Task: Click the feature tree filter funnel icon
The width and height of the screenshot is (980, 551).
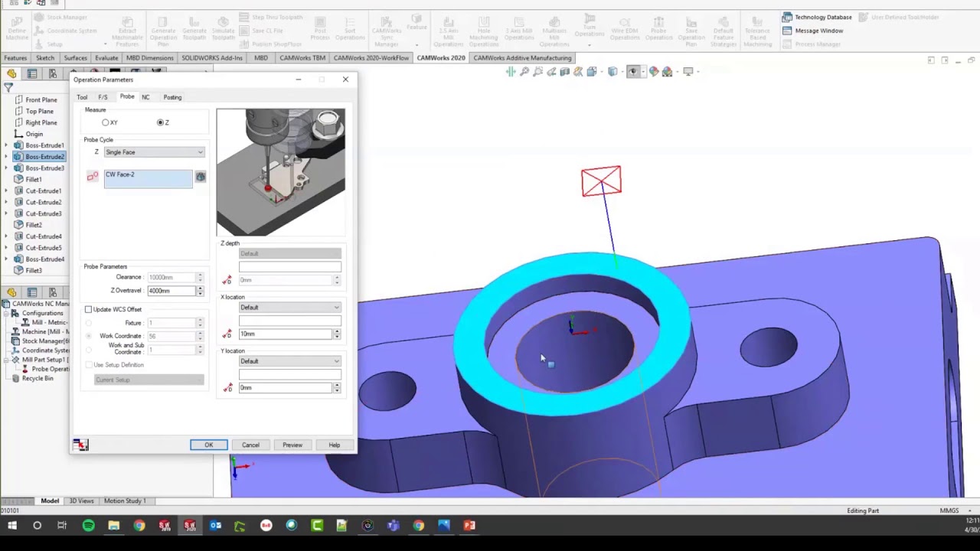Action: 8,88
